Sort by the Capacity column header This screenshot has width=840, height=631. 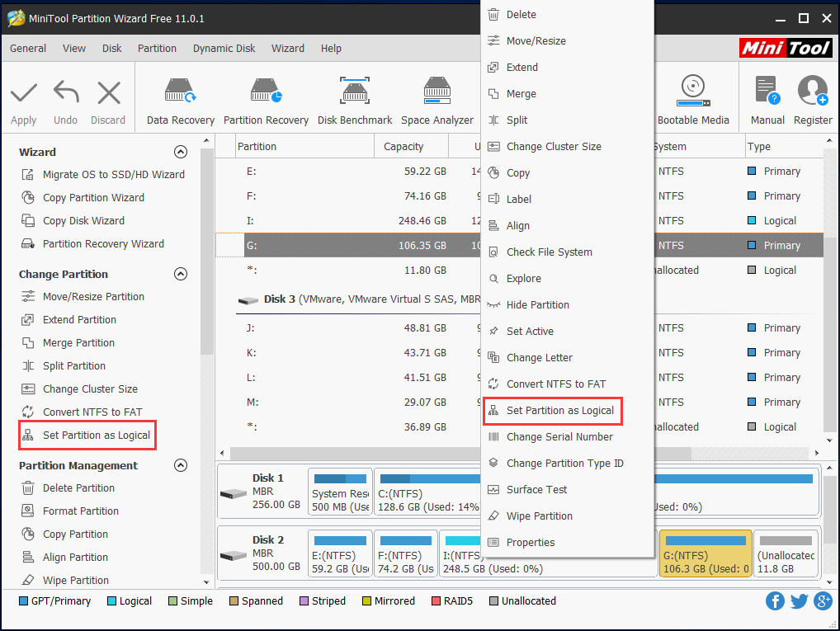411,146
